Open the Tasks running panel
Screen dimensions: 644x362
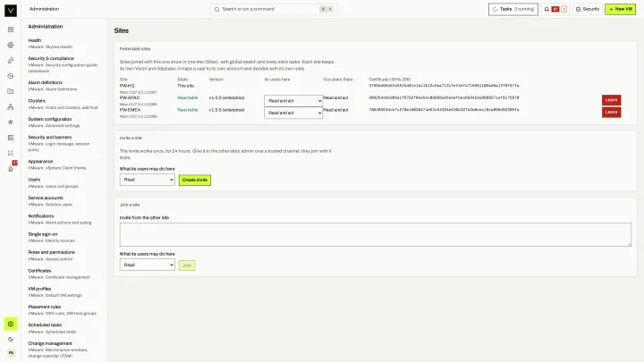(513, 9)
